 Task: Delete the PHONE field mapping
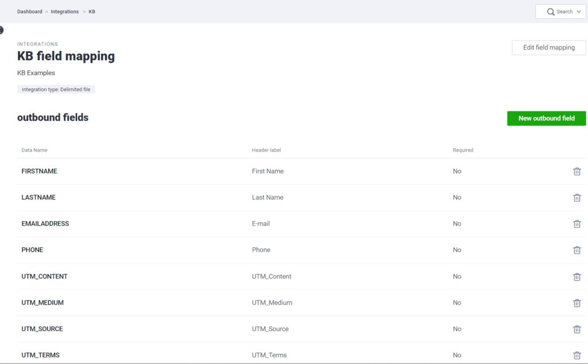click(x=577, y=250)
